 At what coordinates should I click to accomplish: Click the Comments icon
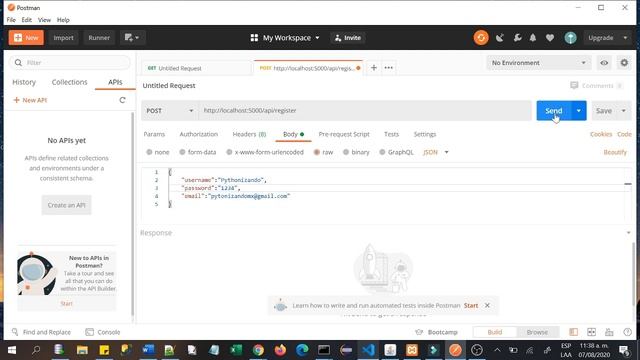[x=574, y=85]
